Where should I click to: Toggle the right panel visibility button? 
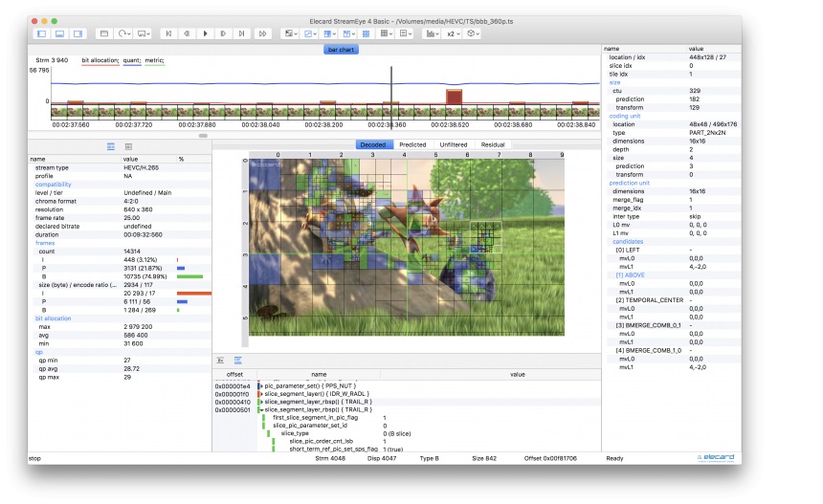(78, 33)
